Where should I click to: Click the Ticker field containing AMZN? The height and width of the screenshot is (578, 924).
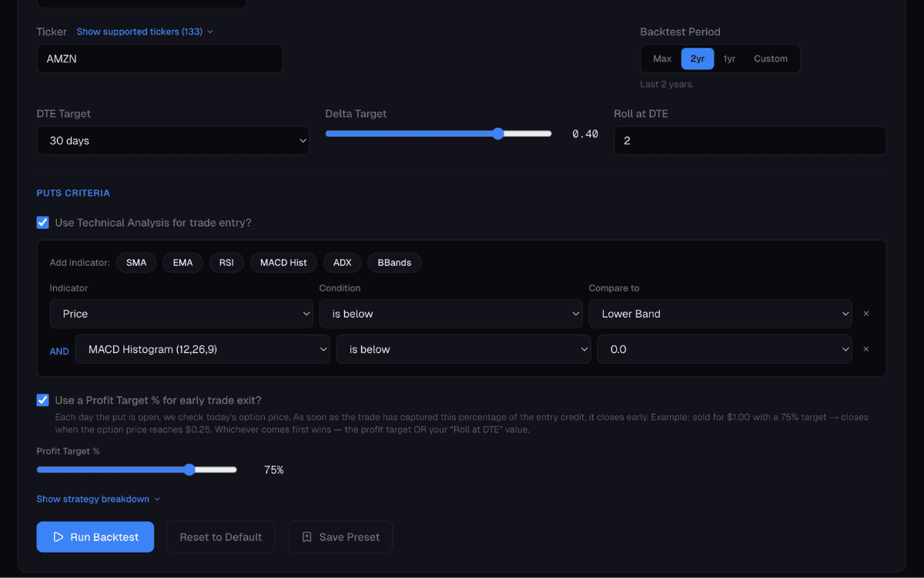click(160, 59)
